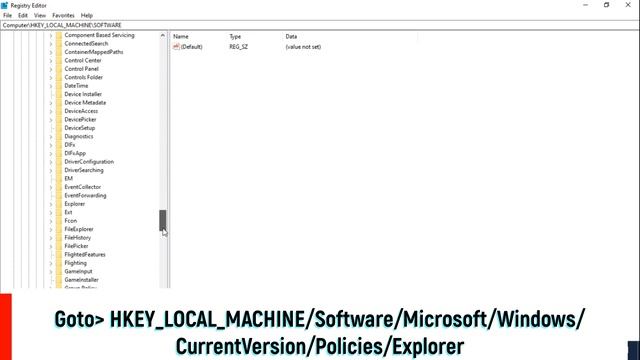Click the tree scrollbar up arrow

(163, 36)
